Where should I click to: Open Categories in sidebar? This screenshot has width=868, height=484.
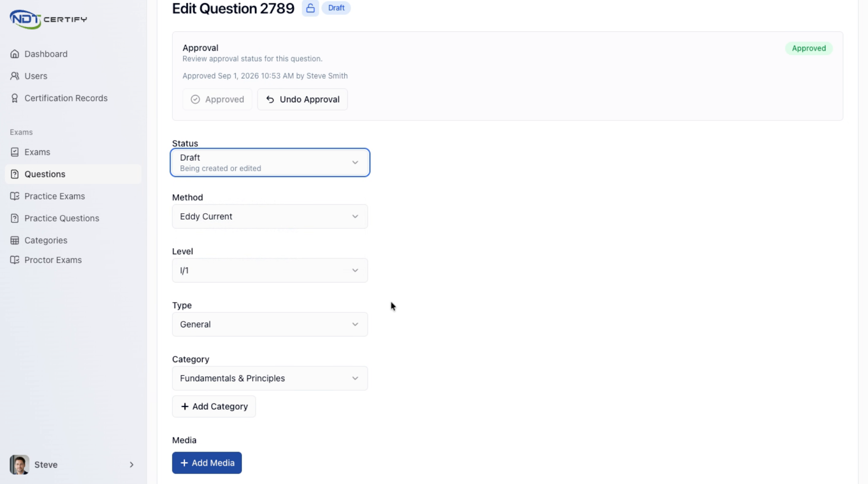point(73,240)
